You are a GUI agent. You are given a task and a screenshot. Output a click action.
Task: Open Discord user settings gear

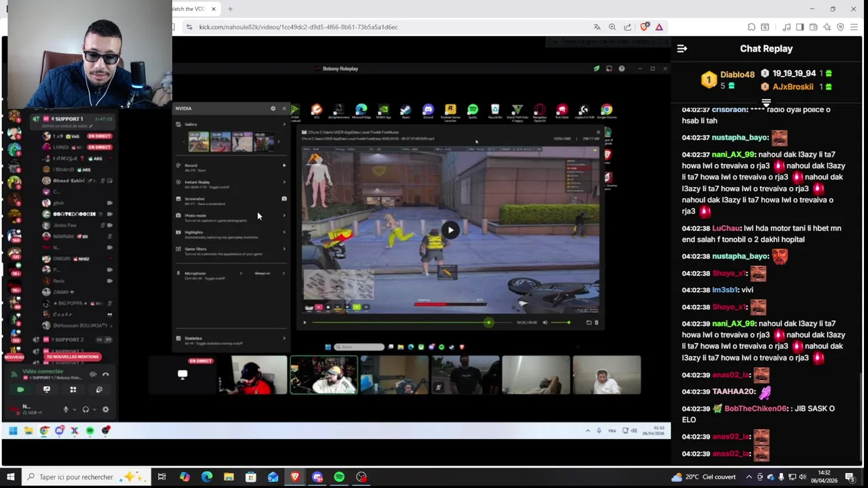point(105,409)
